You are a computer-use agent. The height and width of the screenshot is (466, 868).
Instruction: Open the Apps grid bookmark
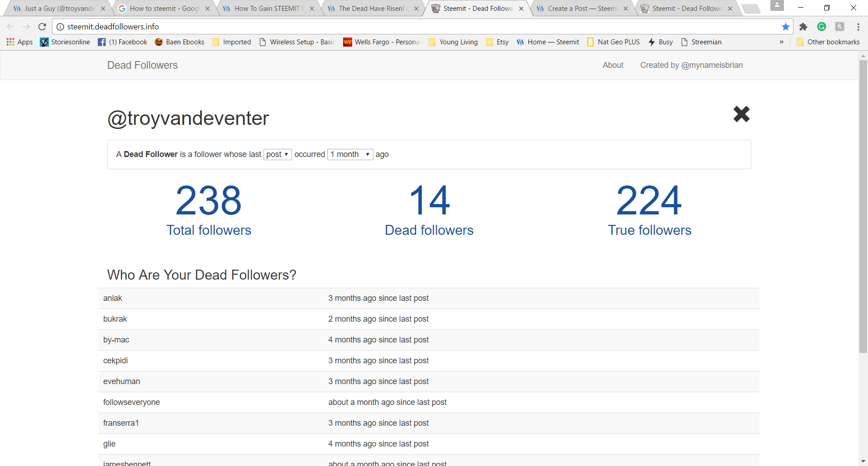(19, 42)
